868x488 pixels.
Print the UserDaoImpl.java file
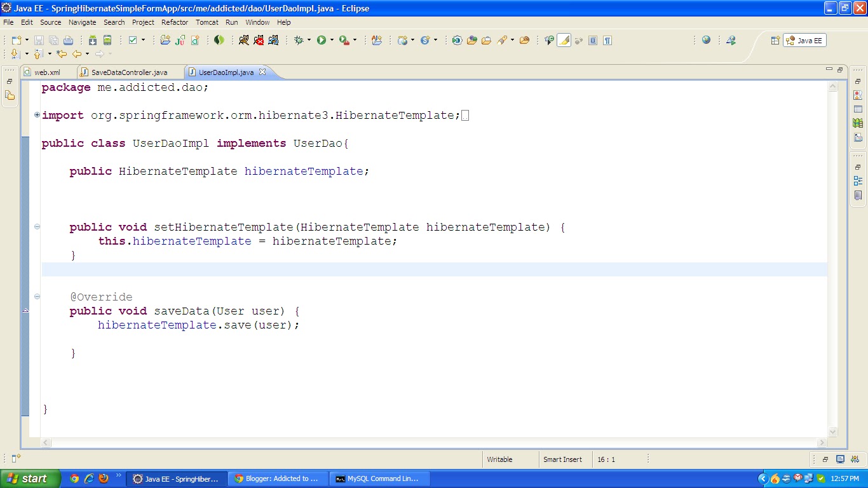pos(67,40)
